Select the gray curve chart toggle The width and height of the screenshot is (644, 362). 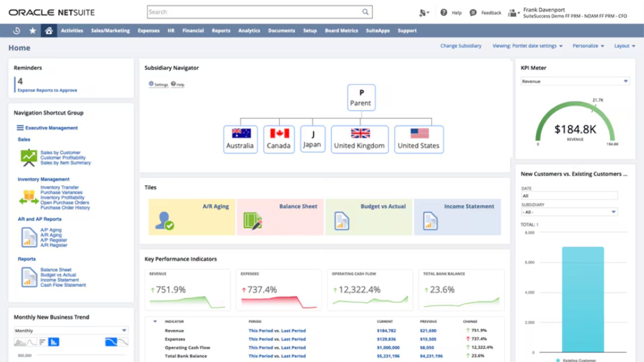[x=123, y=342]
